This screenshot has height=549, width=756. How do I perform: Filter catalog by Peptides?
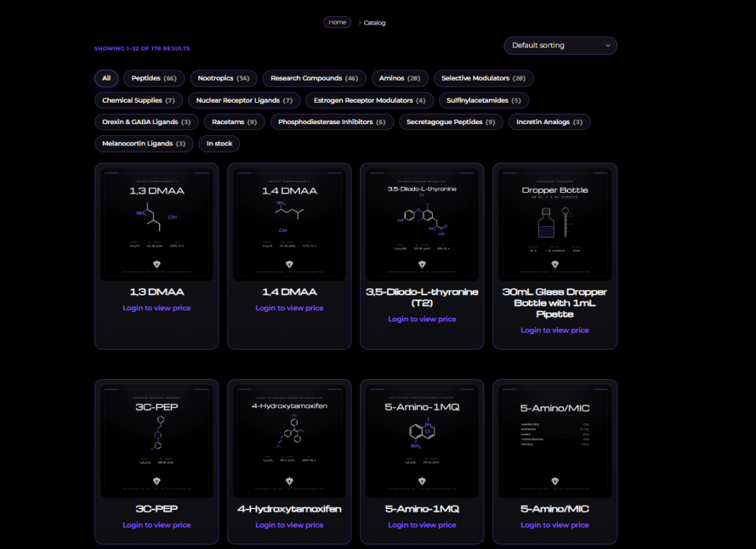pos(154,78)
